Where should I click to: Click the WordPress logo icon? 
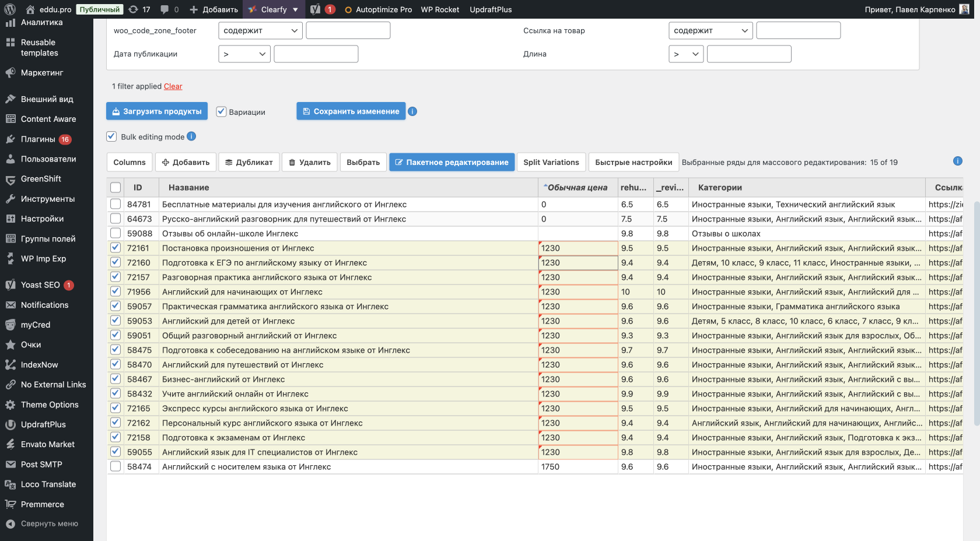coord(10,9)
